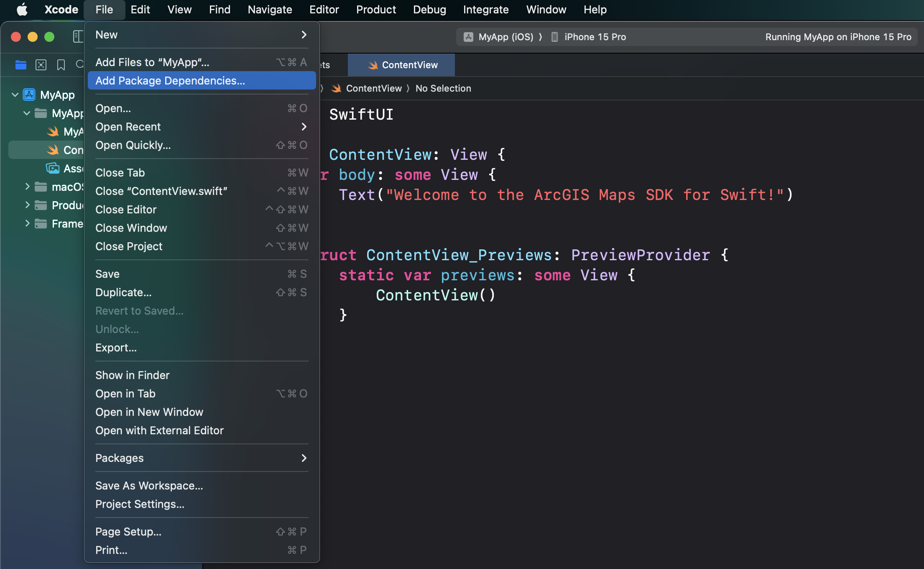Open the Source Control navigator icon
This screenshot has height=569, width=924.
[x=41, y=65]
